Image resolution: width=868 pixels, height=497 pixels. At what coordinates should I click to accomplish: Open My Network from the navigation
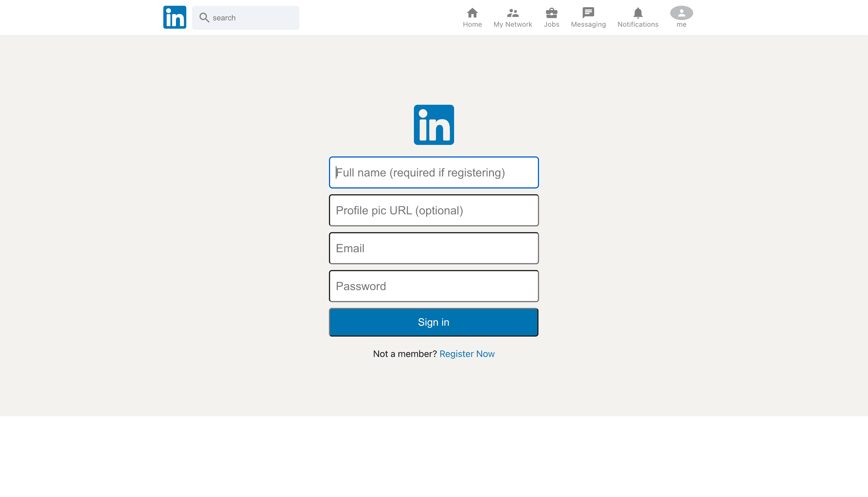pyautogui.click(x=513, y=18)
